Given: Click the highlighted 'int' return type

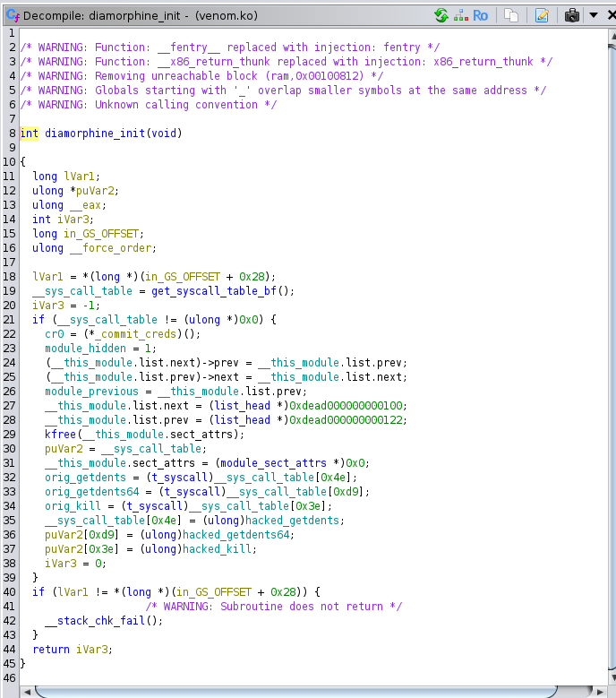Looking at the screenshot, I should click(x=30, y=134).
